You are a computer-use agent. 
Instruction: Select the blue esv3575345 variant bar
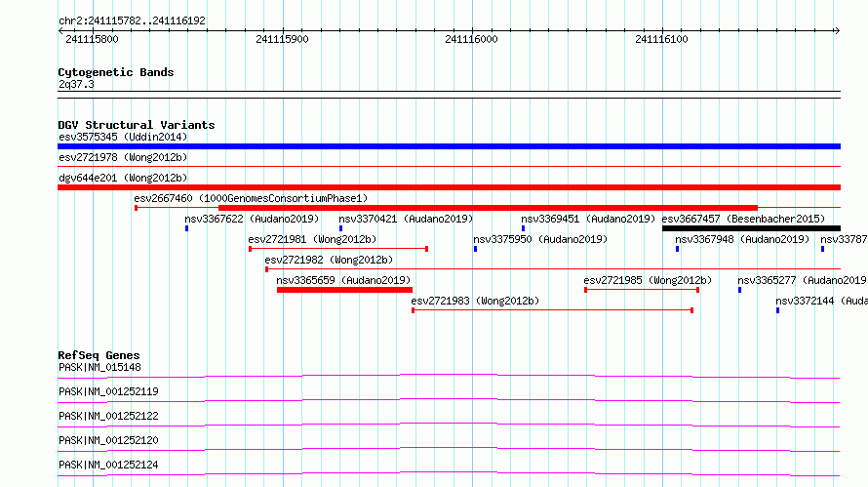449,146
